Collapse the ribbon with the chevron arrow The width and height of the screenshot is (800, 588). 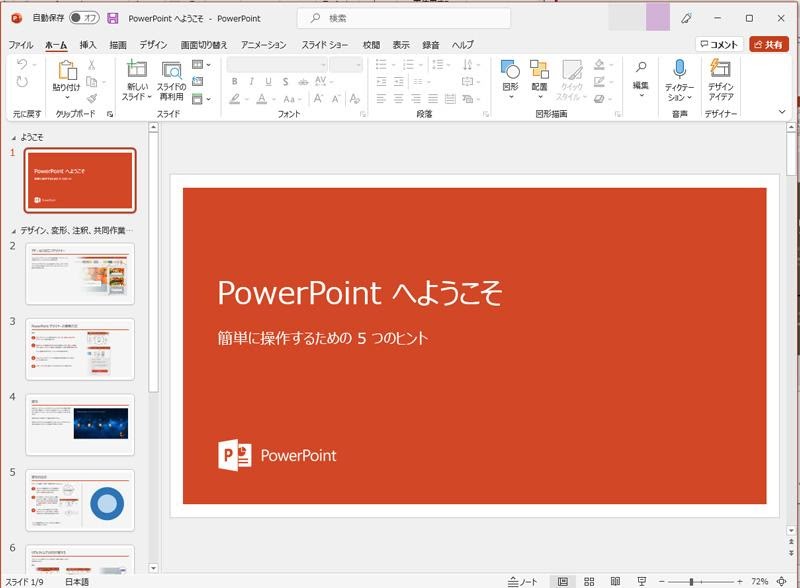[x=782, y=113]
